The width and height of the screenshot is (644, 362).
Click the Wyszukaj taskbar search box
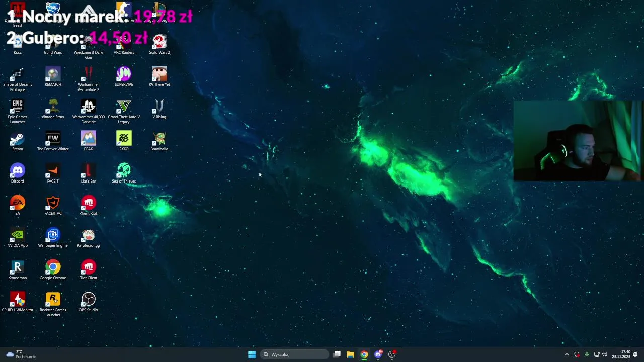pos(294,354)
